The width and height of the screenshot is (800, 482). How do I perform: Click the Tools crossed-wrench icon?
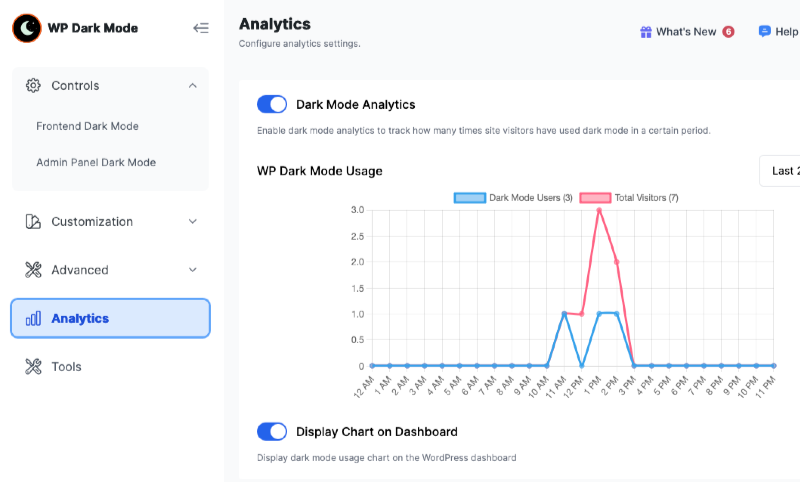click(x=33, y=366)
